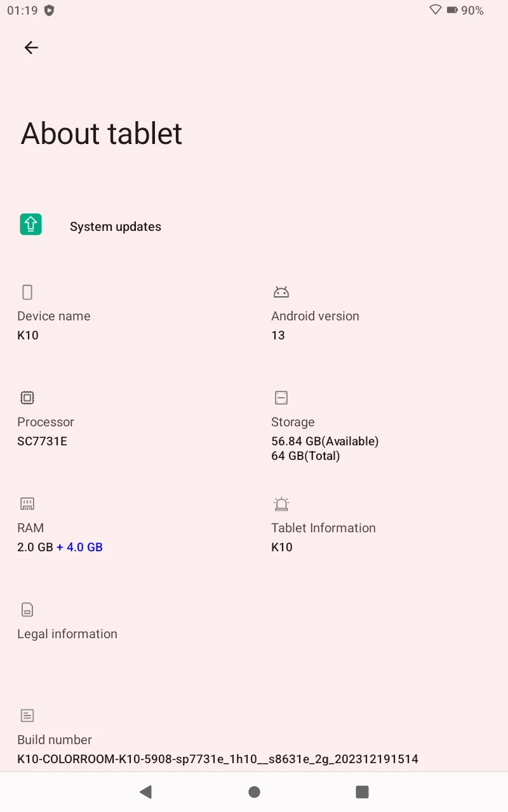Tap the Android version robot icon
This screenshot has height=812, width=508.
click(281, 292)
